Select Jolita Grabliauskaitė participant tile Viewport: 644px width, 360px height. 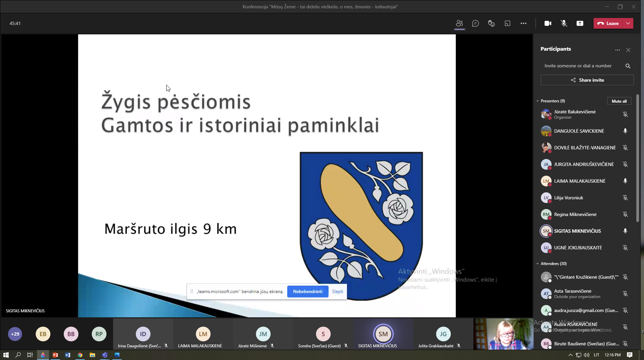pos(443,334)
